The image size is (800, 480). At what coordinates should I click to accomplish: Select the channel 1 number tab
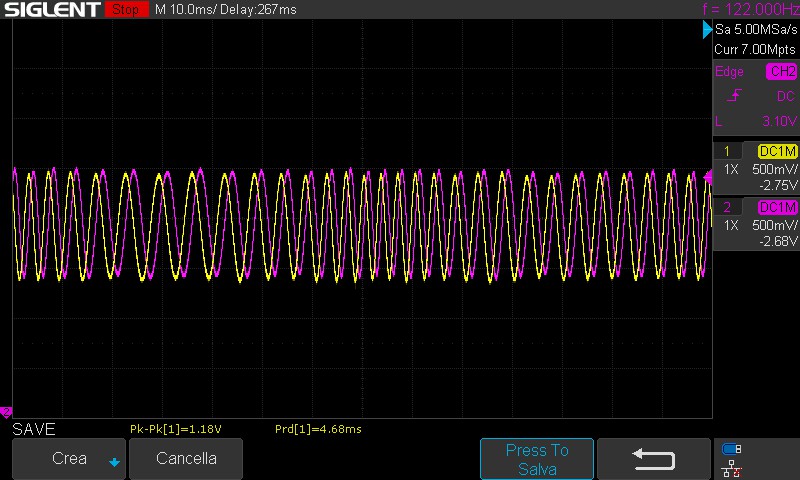pyautogui.click(x=727, y=151)
